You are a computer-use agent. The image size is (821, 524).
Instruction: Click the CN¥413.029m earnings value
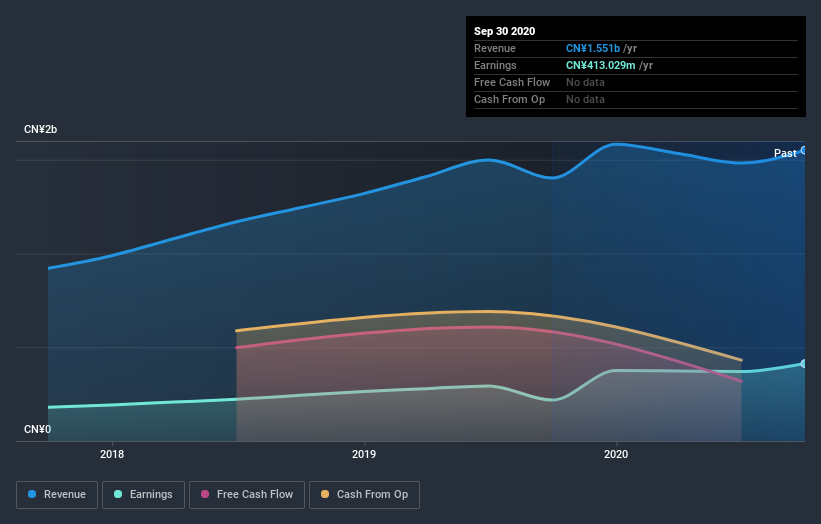(601, 65)
